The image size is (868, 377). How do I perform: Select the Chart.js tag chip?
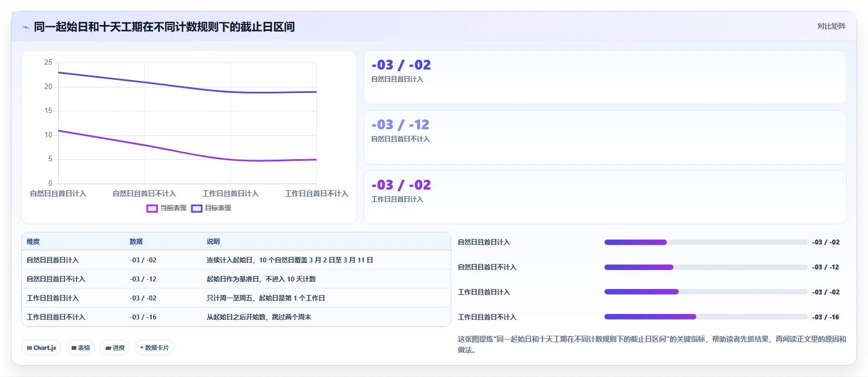point(41,348)
